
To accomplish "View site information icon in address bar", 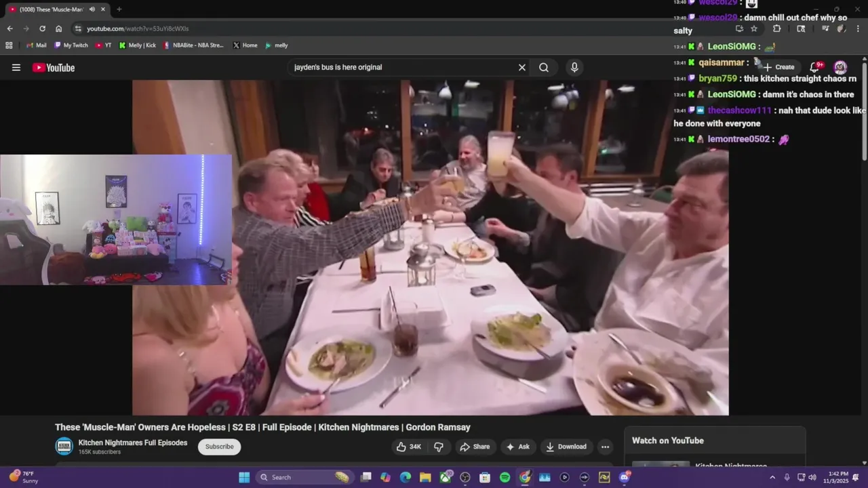I will [78, 28].
